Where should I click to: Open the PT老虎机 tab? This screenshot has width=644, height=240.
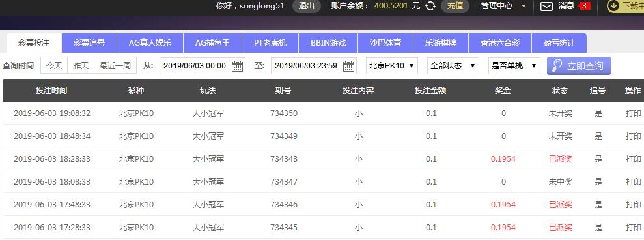(270, 43)
